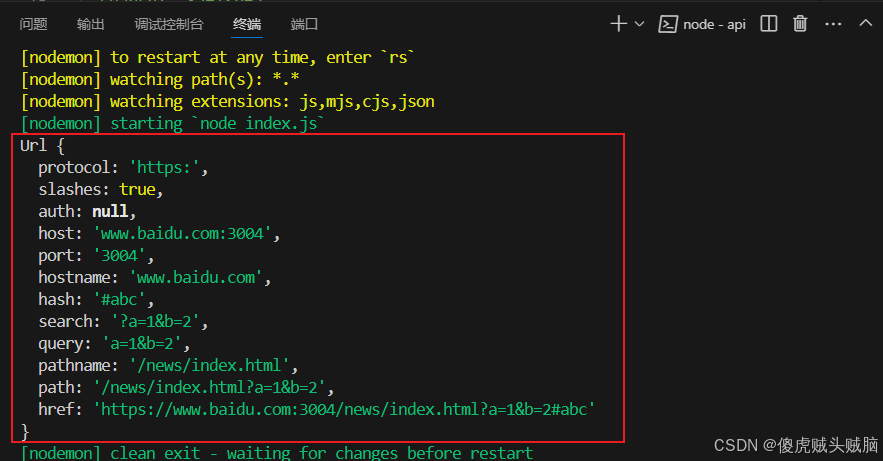This screenshot has height=461, width=883.
Task: Switch to the 端口 (Ports) tab
Action: pos(304,24)
